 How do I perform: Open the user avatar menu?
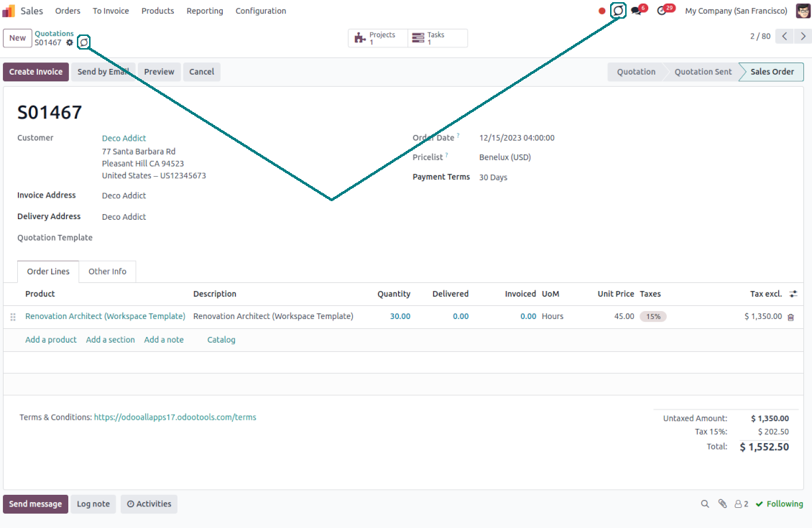pyautogui.click(x=803, y=11)
